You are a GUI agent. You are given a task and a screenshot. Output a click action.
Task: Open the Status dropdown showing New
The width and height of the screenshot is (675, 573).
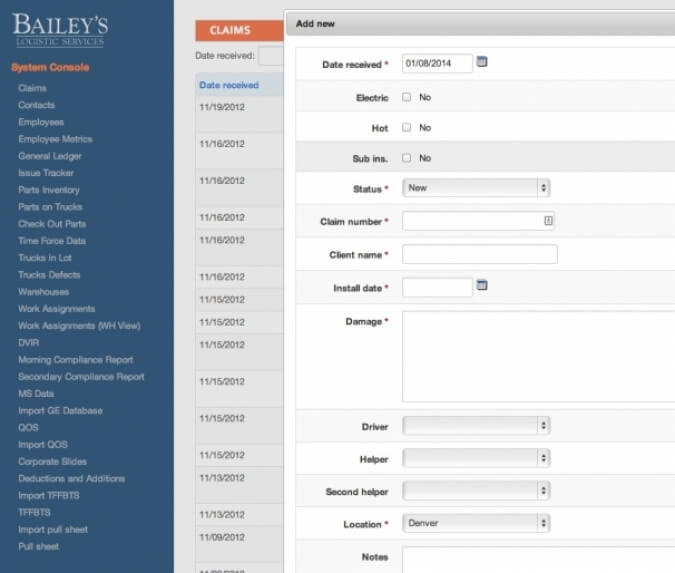pyautogui.click(x=476, y=188)
